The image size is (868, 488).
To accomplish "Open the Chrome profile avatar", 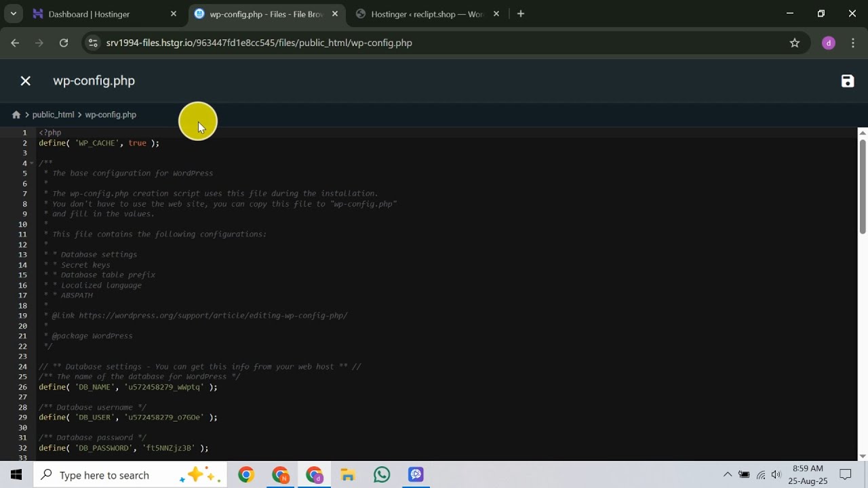I will point(829,43).
